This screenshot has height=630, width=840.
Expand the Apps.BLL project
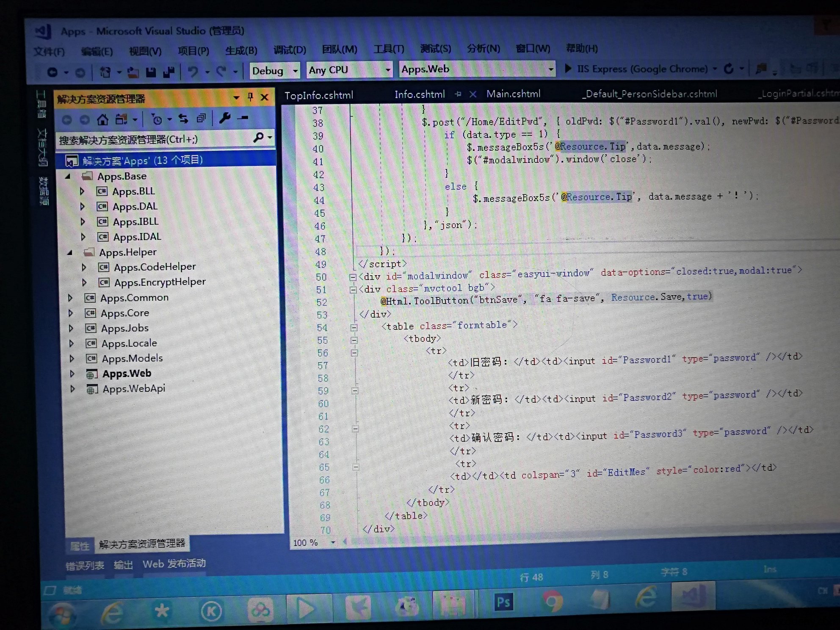click(83, 192)
